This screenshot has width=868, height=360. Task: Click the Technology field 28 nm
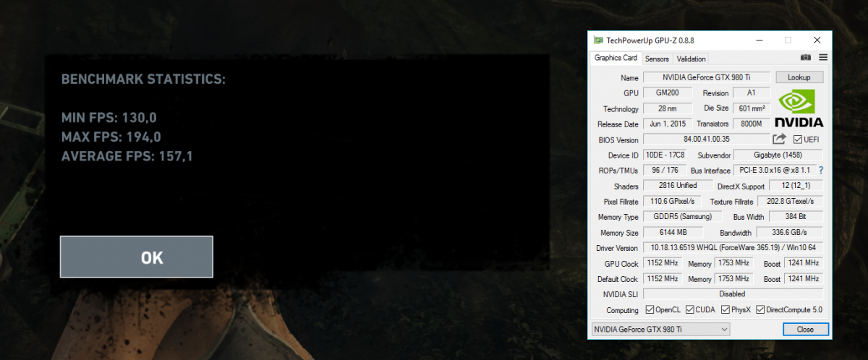pyautogui.click(x=666, y=108)
